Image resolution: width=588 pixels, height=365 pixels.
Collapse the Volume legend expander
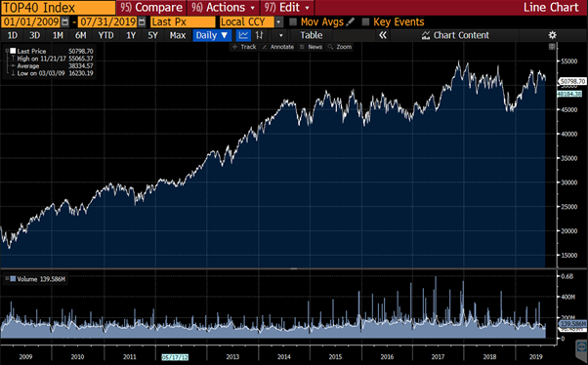click(7, 279)
